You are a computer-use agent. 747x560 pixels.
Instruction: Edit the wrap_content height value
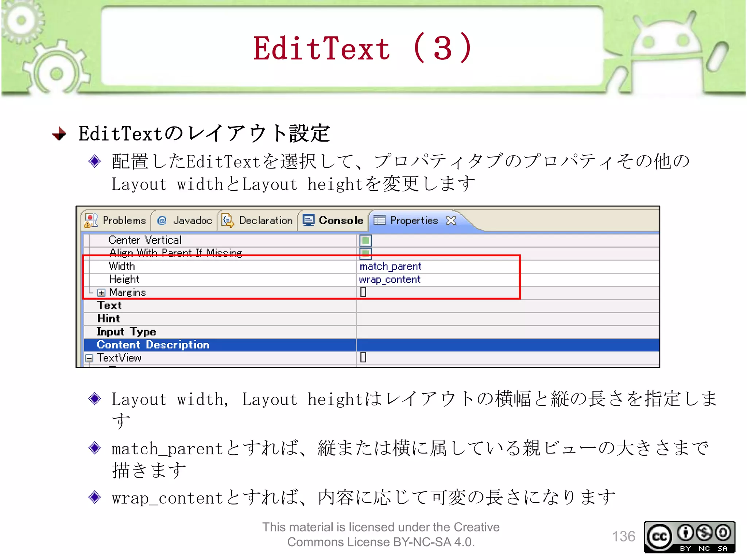point(390,280)
